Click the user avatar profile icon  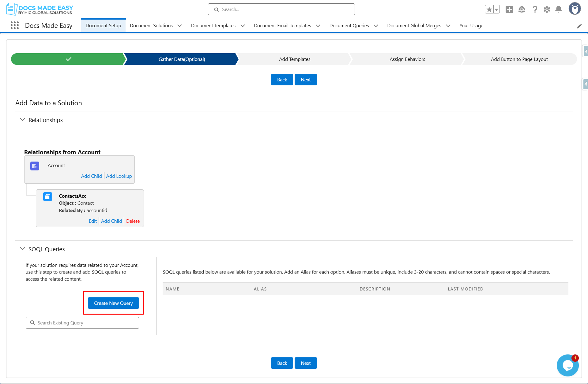point(575,9)
